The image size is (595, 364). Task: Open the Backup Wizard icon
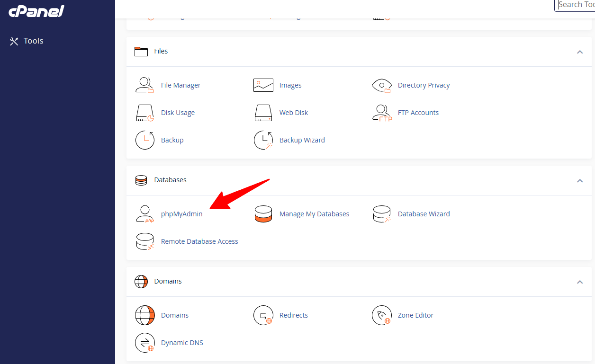[x=263, y=140]
